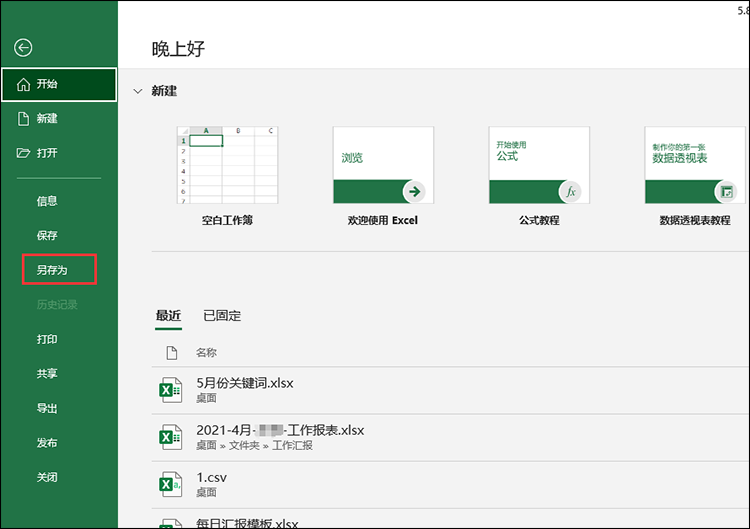The width and height of the screenshot is (750, 529).
Task: Select 导出 in the sidebar
Action: [47, 408]
